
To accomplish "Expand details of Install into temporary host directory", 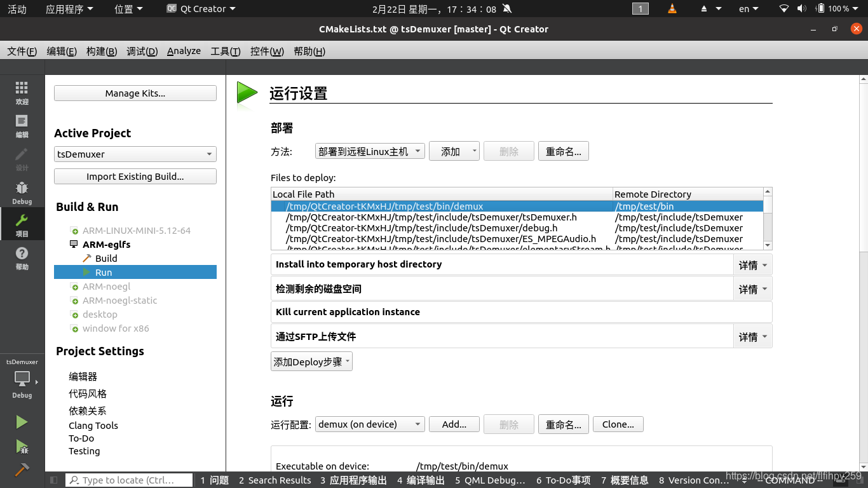I will click(753, 264).
